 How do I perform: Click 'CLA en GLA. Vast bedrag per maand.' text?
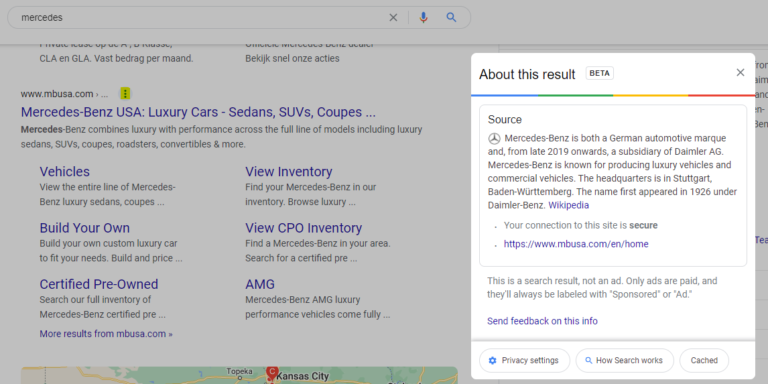(117, 59)
